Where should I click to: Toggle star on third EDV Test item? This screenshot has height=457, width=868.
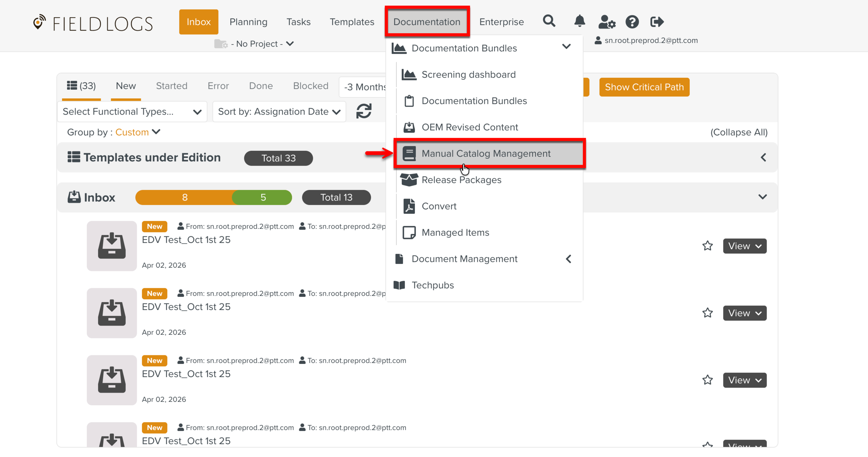coord(707,380)
